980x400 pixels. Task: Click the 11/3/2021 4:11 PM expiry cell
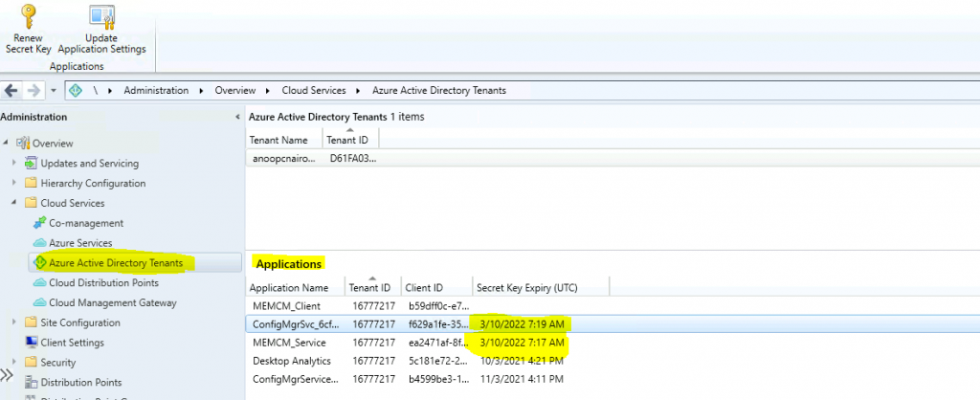coord(522,379)
